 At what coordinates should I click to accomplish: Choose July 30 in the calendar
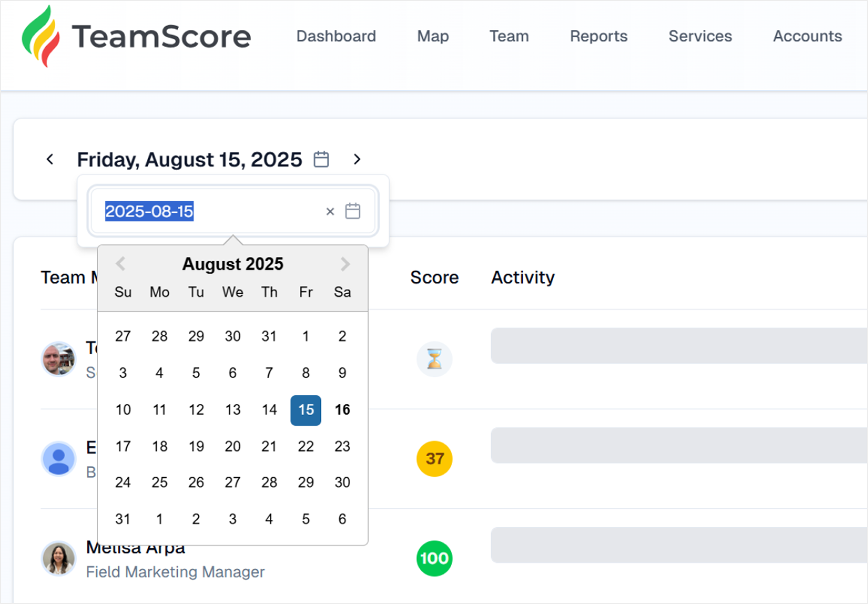(x=233, y=336)
